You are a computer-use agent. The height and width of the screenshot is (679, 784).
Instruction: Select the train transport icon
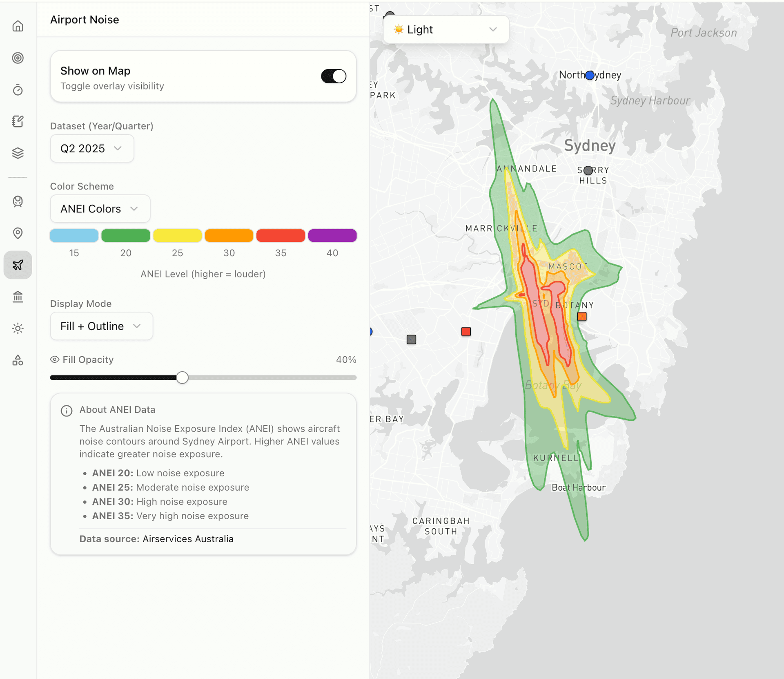[18, 201]
